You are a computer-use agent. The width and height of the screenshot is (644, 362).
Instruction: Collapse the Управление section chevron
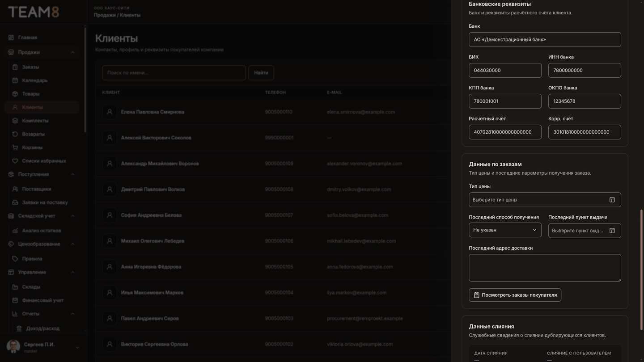click(x=73, y=272)
